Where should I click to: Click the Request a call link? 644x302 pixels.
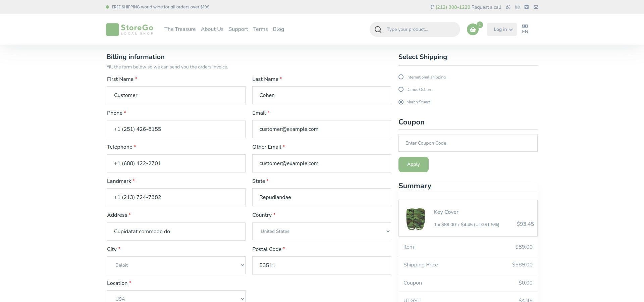(x=486, y=7)
